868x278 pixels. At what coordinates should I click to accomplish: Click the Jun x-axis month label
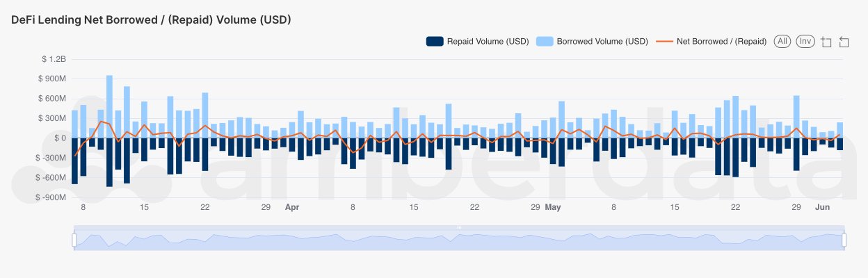822,207
